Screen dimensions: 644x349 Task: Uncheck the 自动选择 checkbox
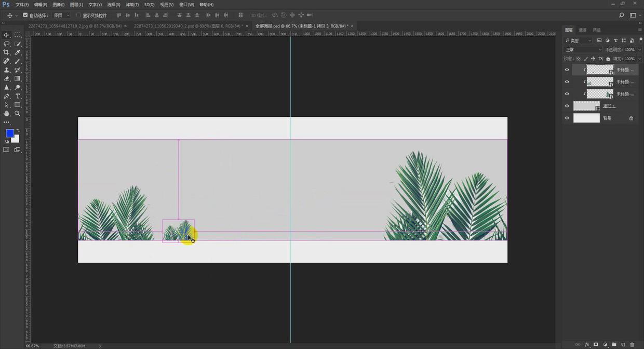coord(25,15)
